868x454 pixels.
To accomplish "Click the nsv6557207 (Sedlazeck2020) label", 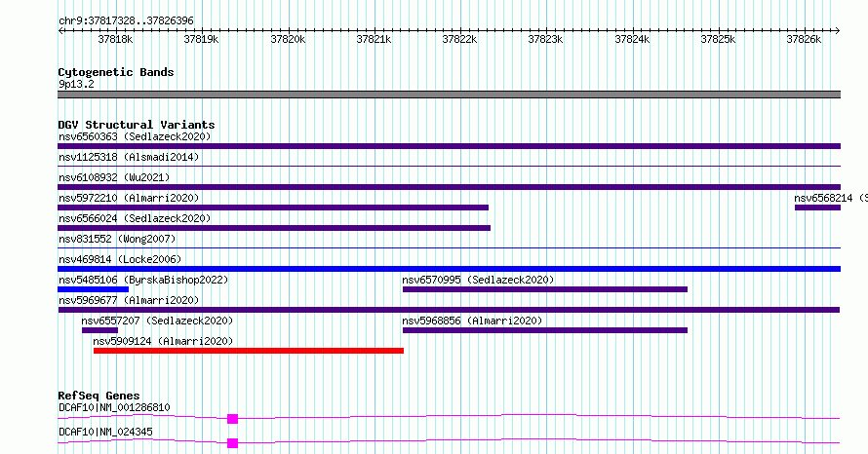I will [157, 321].
